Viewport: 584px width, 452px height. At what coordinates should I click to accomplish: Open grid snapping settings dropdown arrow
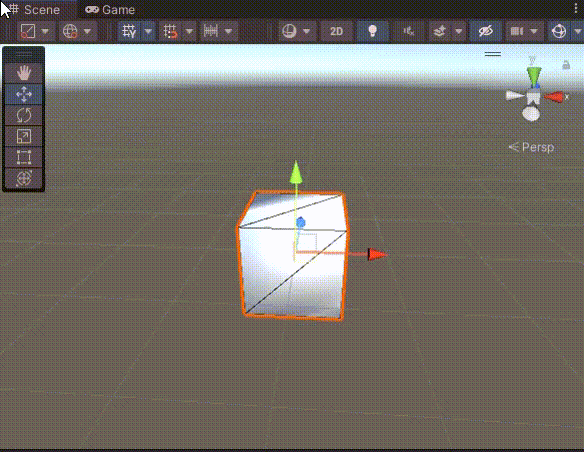pos(189,31)
